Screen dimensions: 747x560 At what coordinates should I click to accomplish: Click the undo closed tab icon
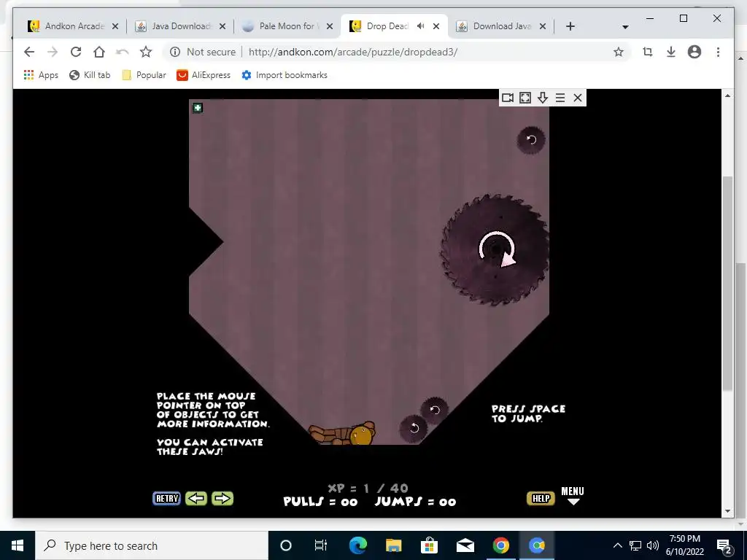(123, 52)
